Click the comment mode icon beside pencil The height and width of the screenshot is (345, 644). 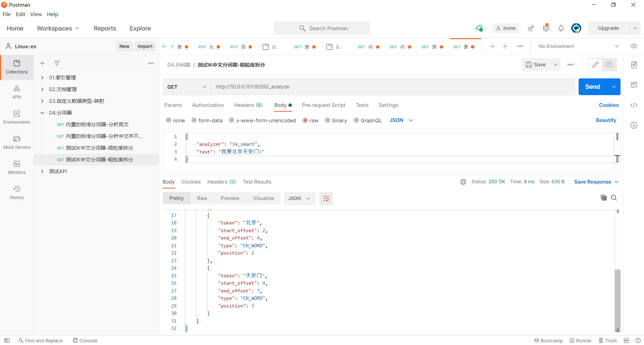(x=609, y=65)
